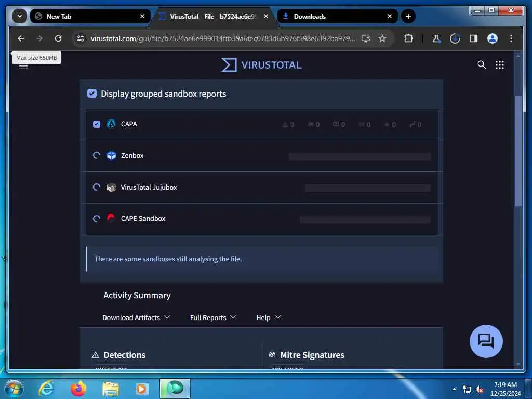Close the New Tab tab
The image size is (532, 399).
[x=142, y=16]
